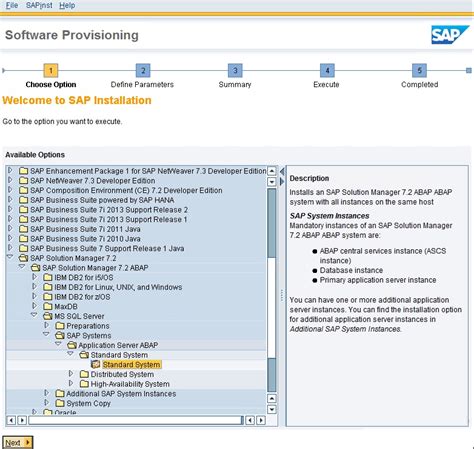The height and width of the screenshot is (449, 474).
Task: Expand the System Copy node
Action: [46, 403]
